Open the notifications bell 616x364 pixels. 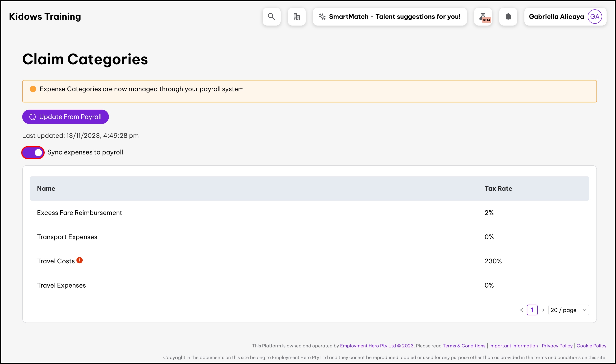click(x=508, y=17)
